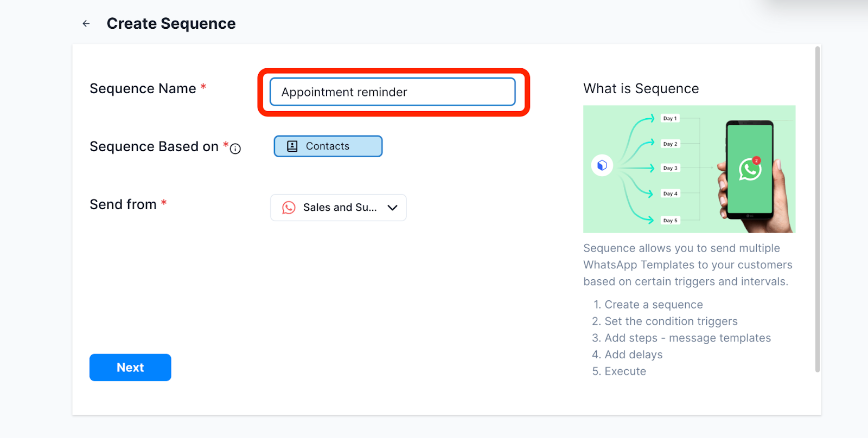Click the red notification badge on the phone
Screen dimensions: 868x438
point(756,160)
